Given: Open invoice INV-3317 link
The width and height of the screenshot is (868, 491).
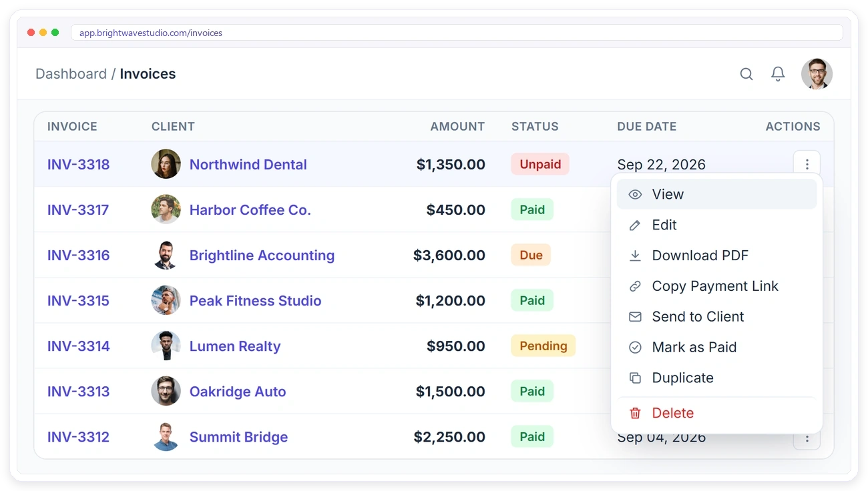Looking at the screenshot, I should (x=78, y=210).
